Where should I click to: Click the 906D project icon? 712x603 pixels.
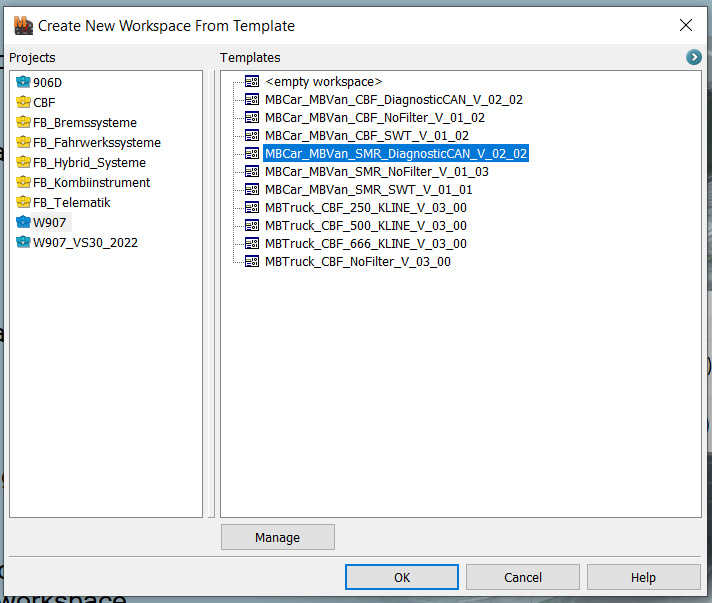coord(23,82)
